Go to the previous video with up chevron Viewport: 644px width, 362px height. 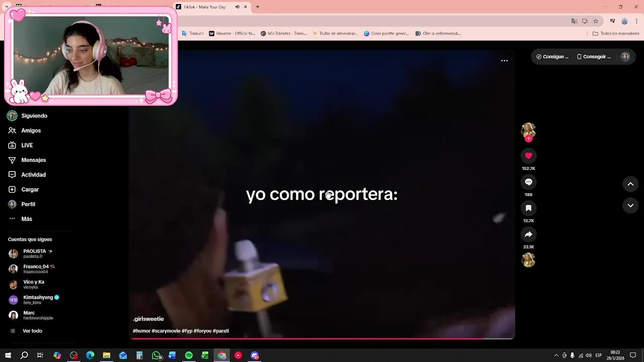click(x=630, y=184)
